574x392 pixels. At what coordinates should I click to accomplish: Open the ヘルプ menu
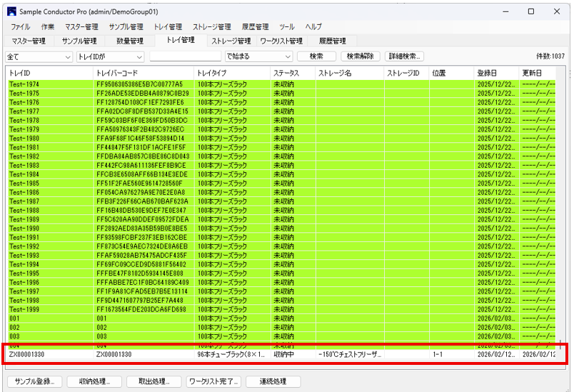[x=313, y=26]
